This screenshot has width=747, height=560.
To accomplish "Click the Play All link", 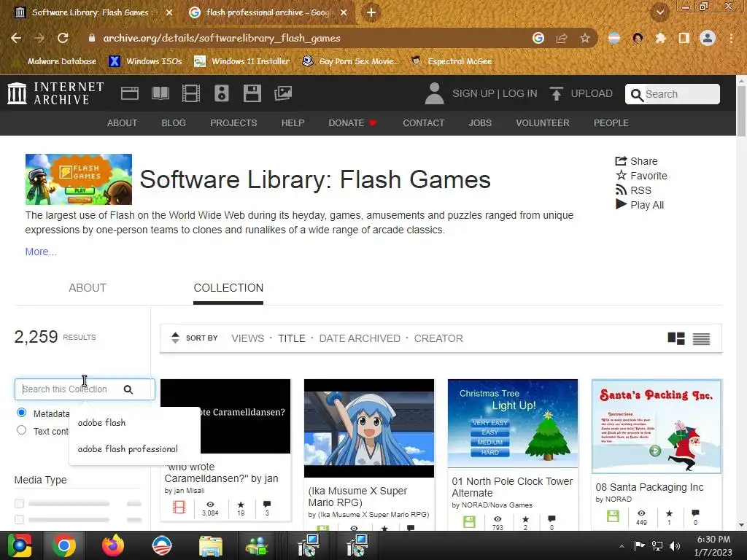I will click(x=639, y=205).
